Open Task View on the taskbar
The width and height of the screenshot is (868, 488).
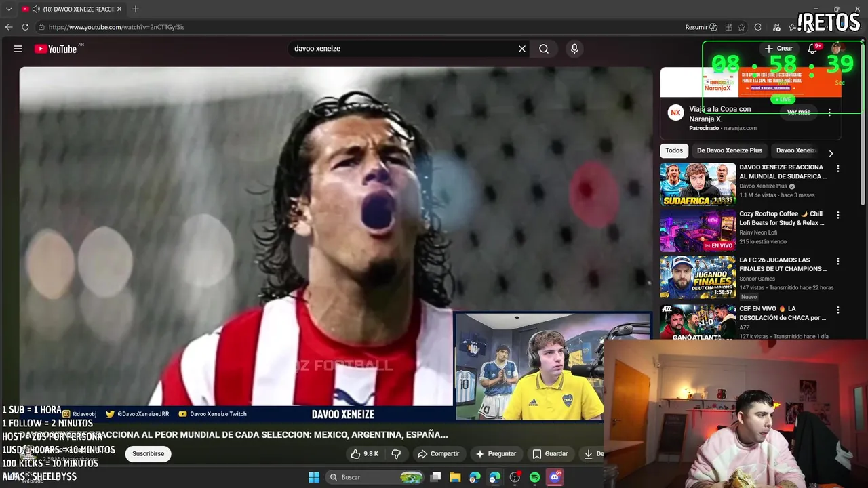436,477
